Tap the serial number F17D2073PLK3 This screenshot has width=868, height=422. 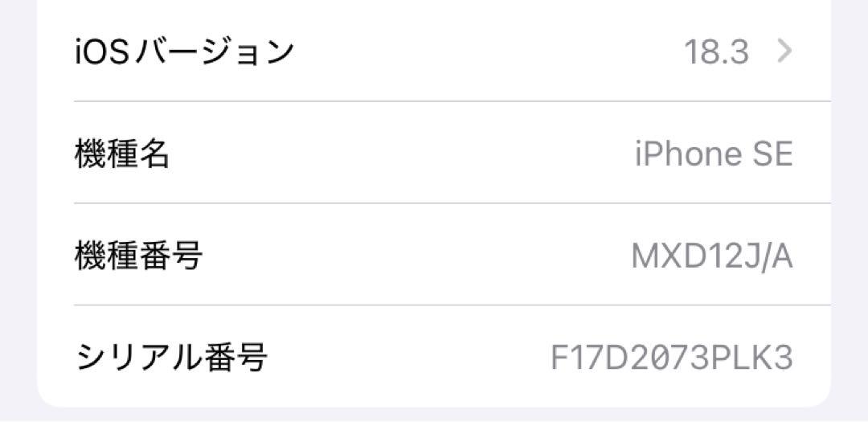(672, 358)
